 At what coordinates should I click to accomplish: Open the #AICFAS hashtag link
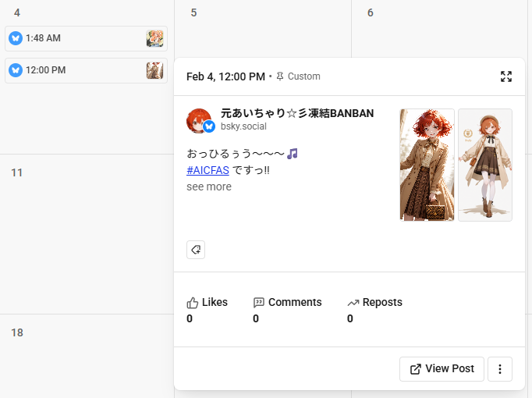click(x=207, y=170)
